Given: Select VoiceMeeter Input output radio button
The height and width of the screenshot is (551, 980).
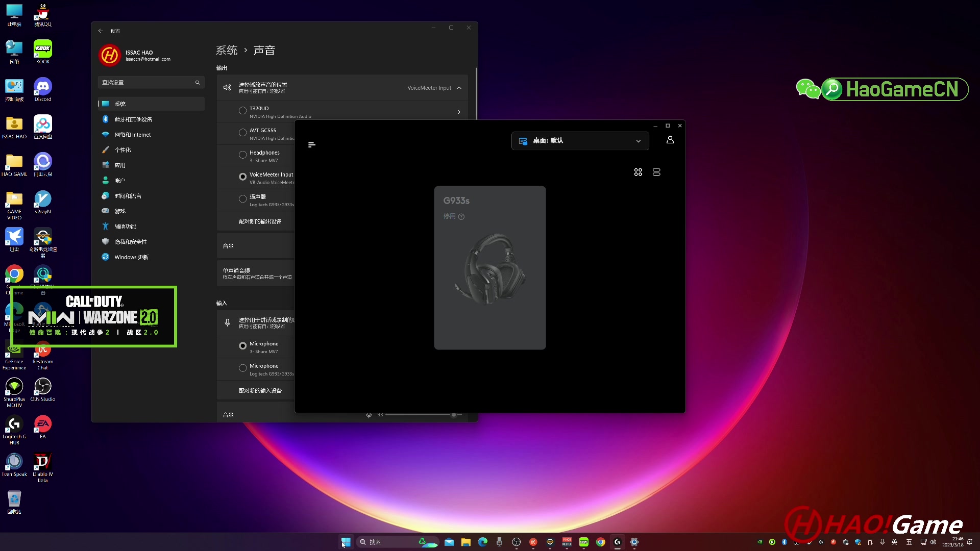Looking at the screenshot, I should pos(242,177).
